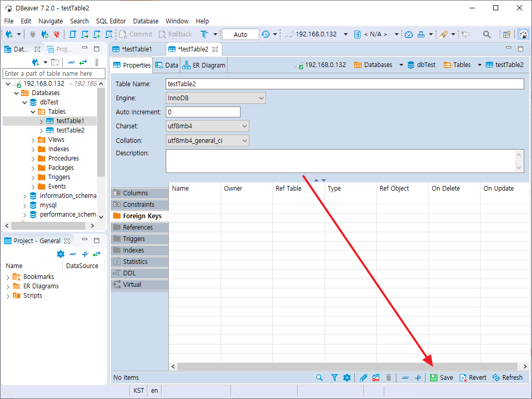Click the Description text area
This screenshot has height=399, width=532.
(x=345, y=161)
